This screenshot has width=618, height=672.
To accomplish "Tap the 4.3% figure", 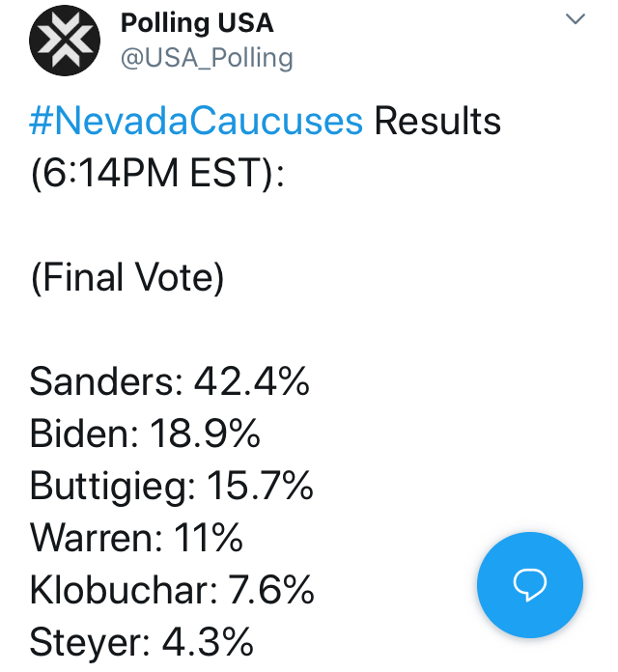I will 208,641.
